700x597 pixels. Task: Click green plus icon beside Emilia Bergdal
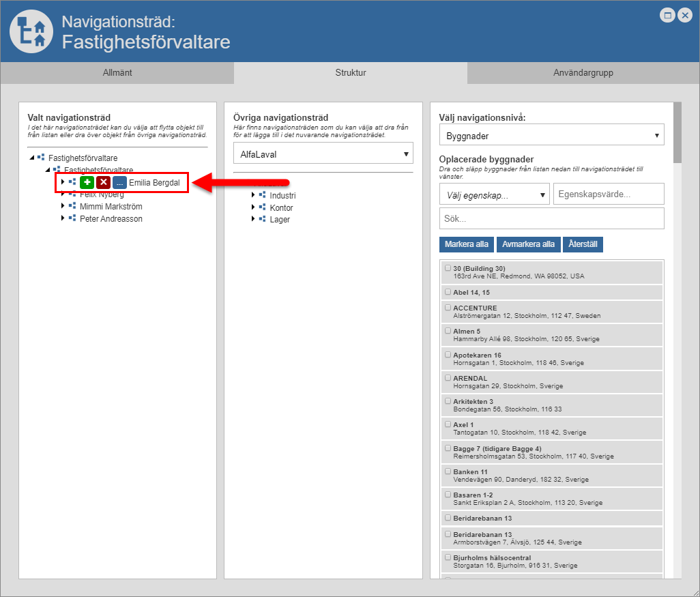pyautogui.click(x=87, y=182)
